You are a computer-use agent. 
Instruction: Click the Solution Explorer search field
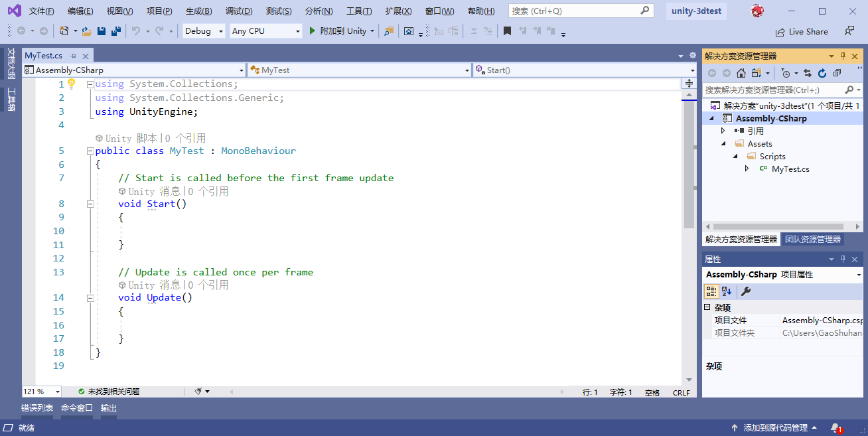click(772, 90)
